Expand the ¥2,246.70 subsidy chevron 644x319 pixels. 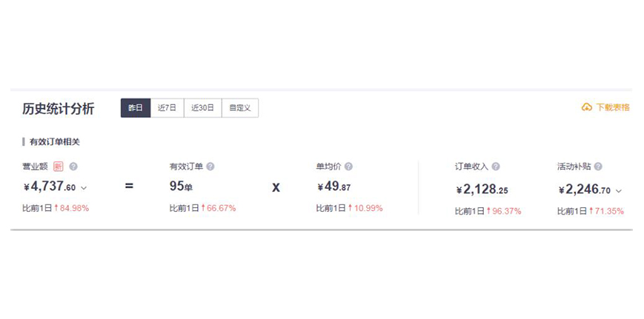click(619, 191)
